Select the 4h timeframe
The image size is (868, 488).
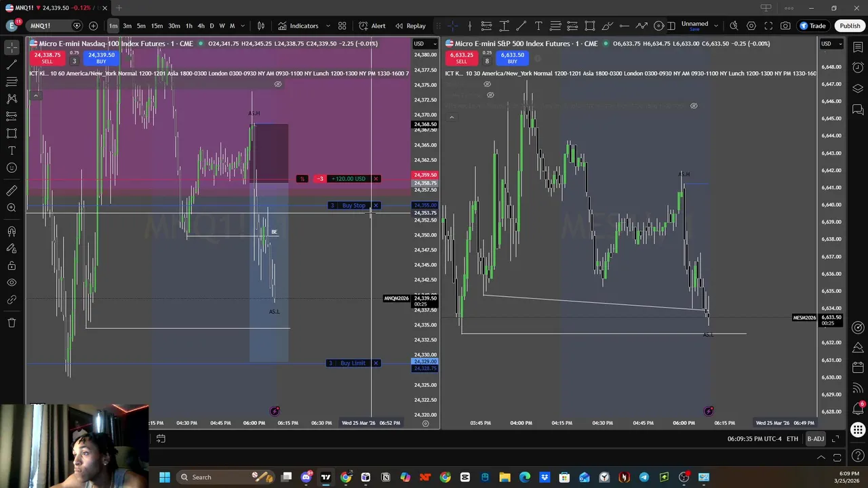(x=201, y=26)
